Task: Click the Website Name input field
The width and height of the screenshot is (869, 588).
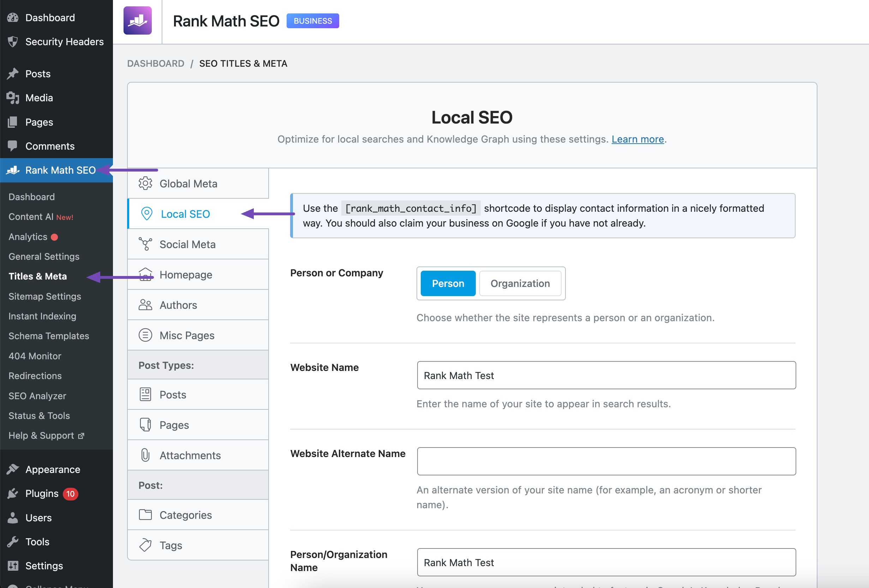Action: 606,375
